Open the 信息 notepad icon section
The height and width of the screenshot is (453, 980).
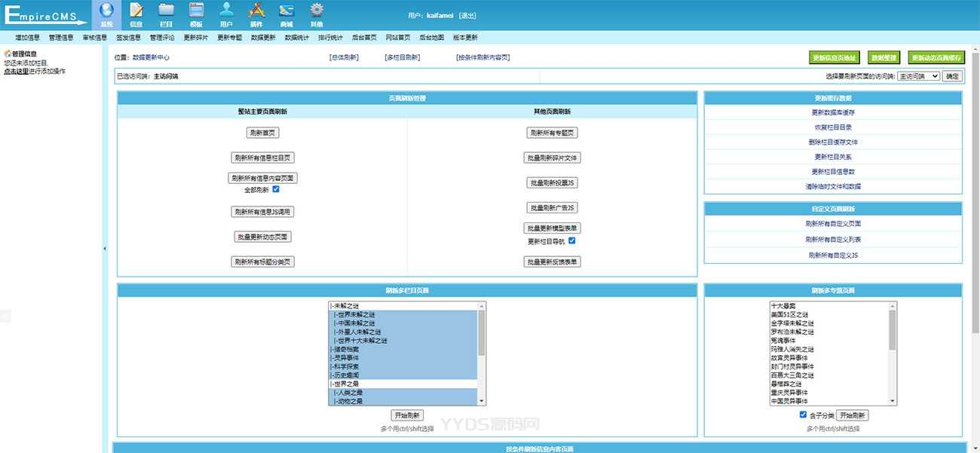[x=136, y=14]
